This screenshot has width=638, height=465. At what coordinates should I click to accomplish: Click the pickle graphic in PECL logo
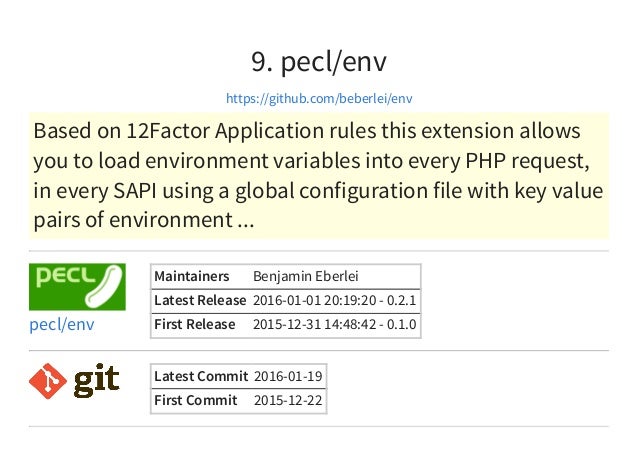click(x=104, y=286)
